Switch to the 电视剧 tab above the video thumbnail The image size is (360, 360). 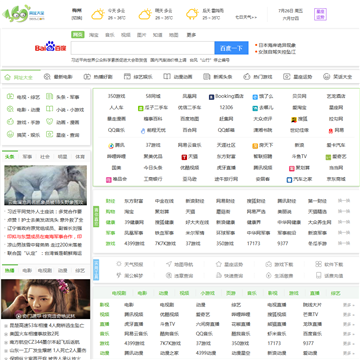click(45, 270)
